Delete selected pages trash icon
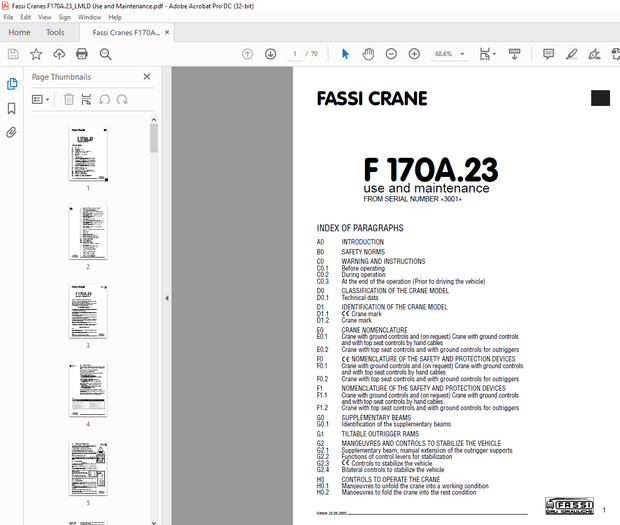 pos(69,99)
